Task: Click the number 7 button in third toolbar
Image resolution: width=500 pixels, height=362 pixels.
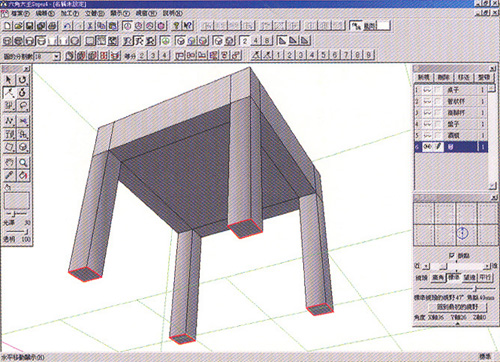Action: [346, 55]
